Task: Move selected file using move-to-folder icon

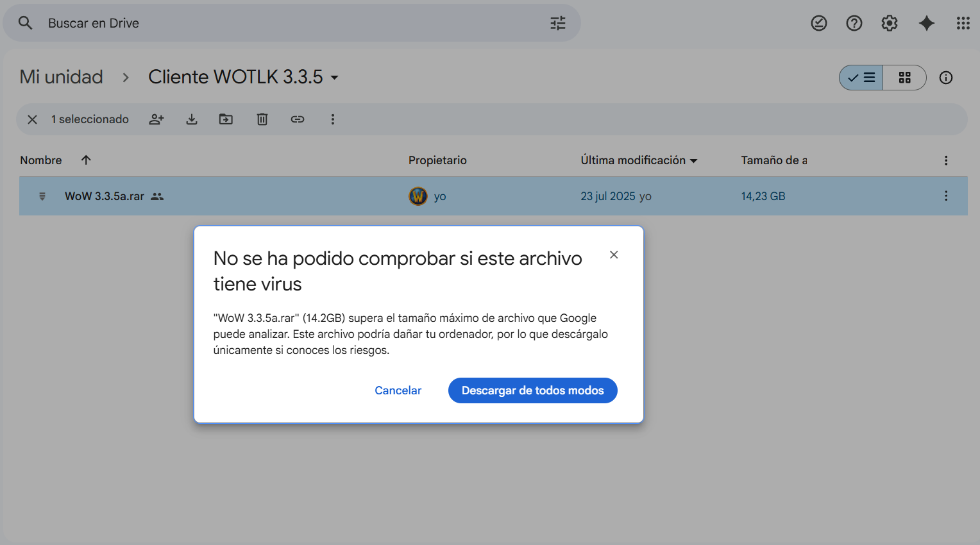Action: tap(226, 119)
